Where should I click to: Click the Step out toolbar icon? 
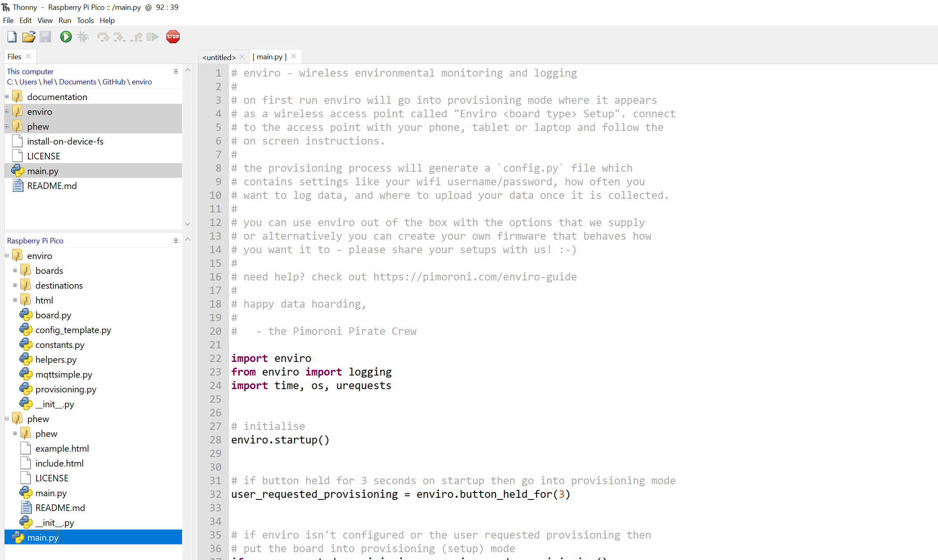click(x=137, y=36)
